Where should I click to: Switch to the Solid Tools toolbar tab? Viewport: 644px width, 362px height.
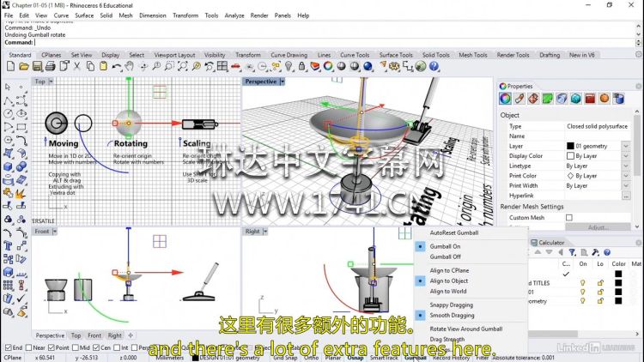coord(435,55)
